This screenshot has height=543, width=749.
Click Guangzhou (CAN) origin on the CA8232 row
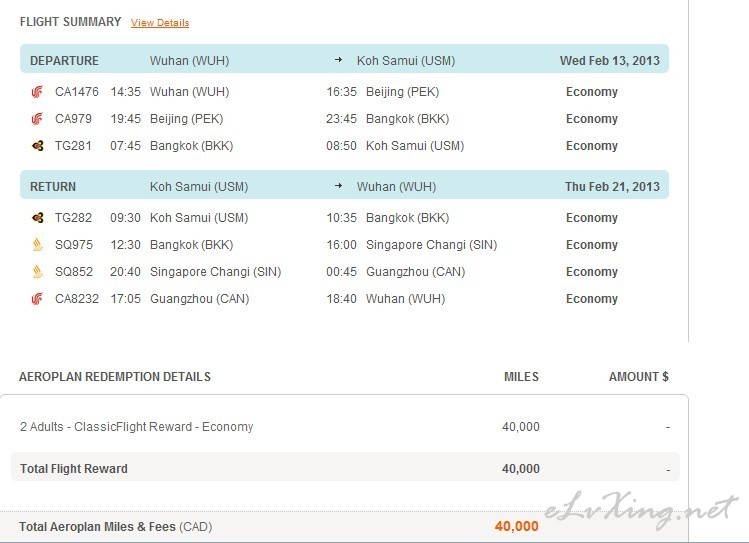click(200, 299)
